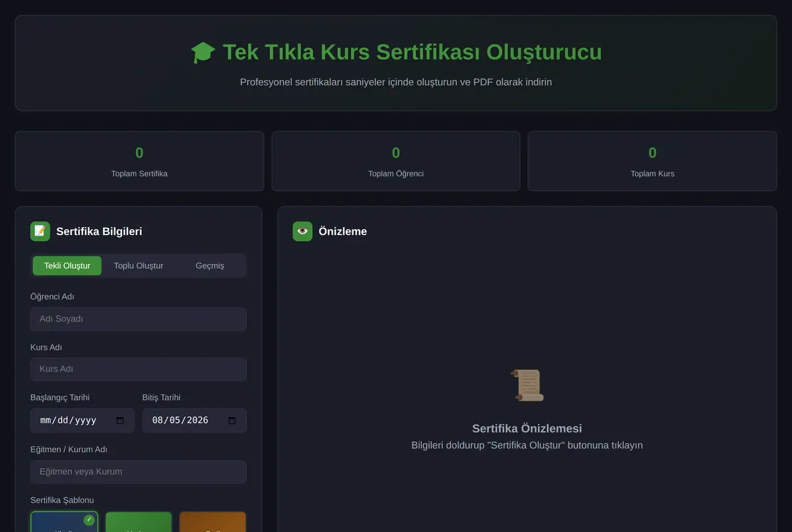This screenshot has width=792, height=532.
Task: Click the Toplam Öğrenci stat card
Action: click(396, 161)
